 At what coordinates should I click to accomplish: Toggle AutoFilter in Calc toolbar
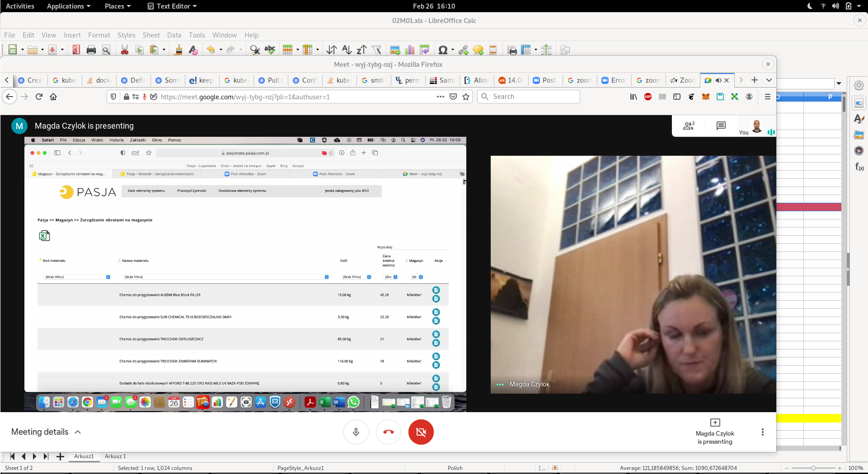[377, 50]
